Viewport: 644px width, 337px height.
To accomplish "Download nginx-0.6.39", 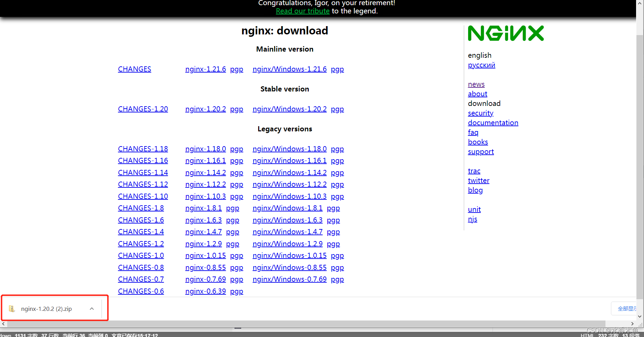I will click(205, 291).
